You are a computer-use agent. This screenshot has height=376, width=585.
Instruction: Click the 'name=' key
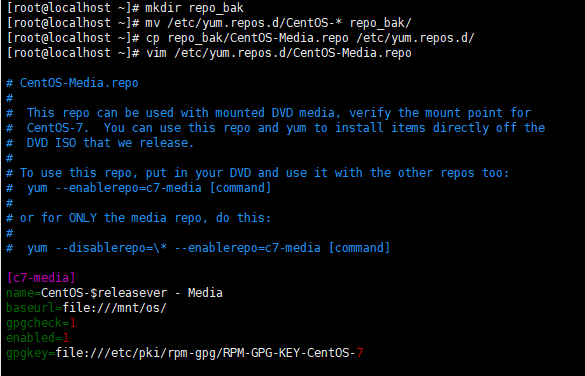[24, 293]
